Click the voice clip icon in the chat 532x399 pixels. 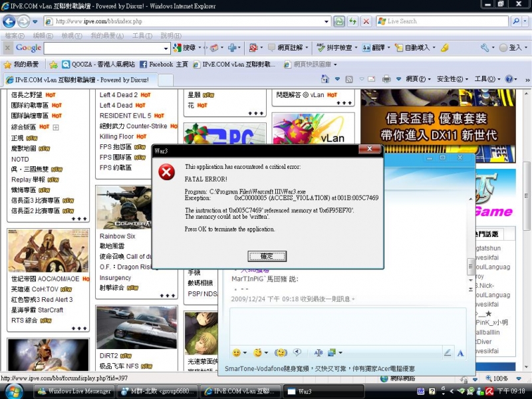click(297, 352)
